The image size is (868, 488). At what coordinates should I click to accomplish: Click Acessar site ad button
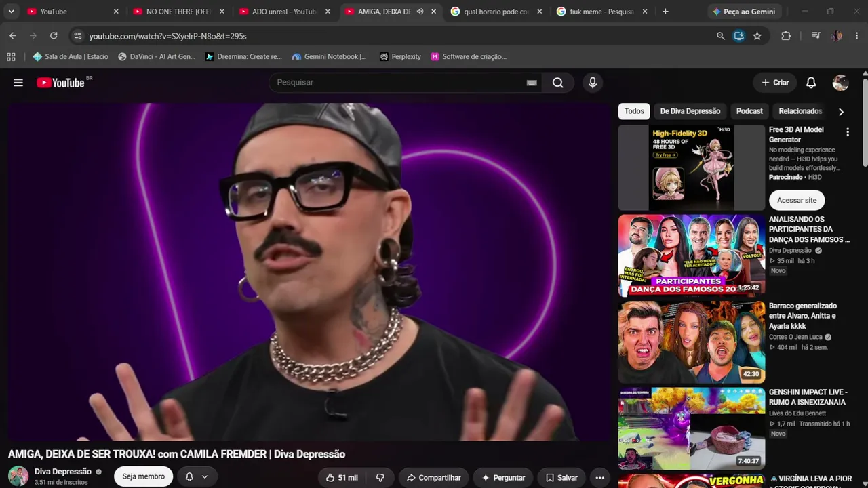(797, 200)
